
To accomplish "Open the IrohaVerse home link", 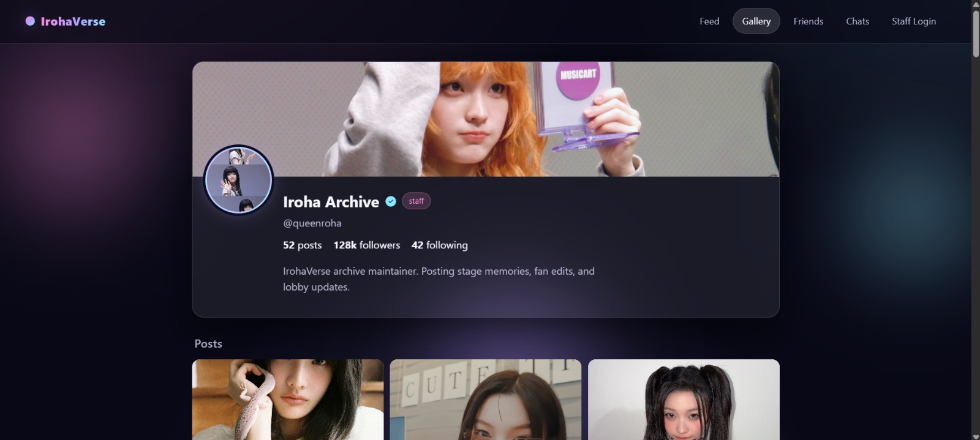I will (x=66, y=21).
